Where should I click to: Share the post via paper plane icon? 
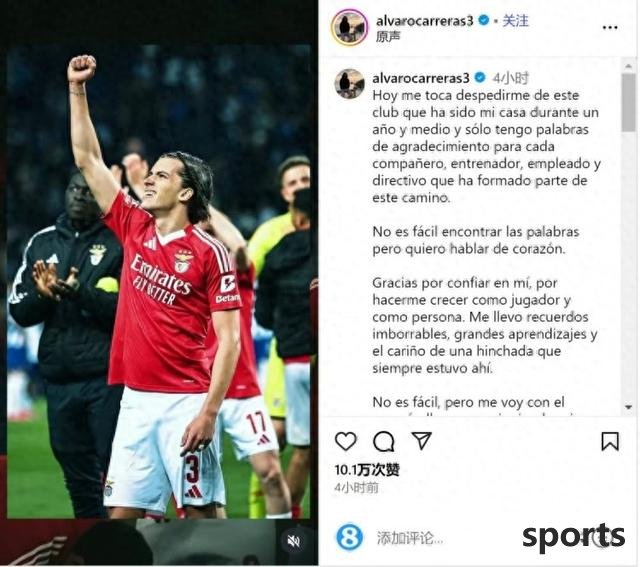tap(422, 441)
